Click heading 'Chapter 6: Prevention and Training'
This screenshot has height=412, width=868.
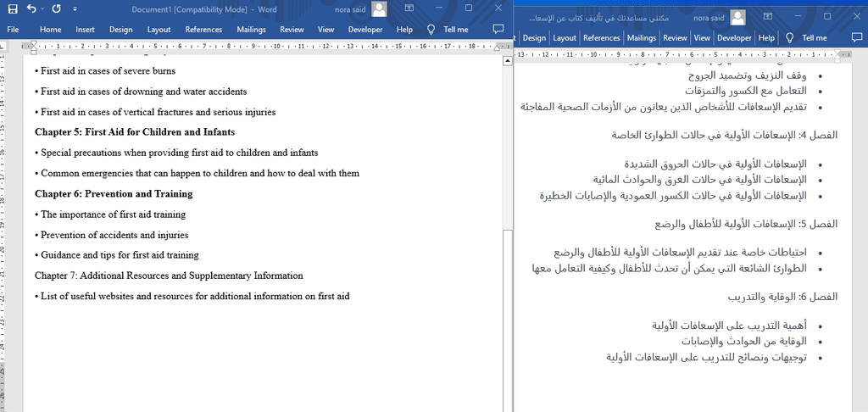point(114,194)
